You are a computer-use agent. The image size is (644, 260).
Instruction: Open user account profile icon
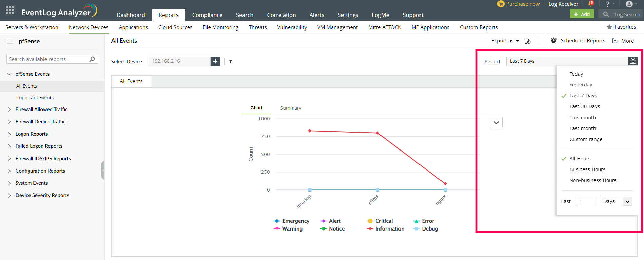click(x=629, y=4)
